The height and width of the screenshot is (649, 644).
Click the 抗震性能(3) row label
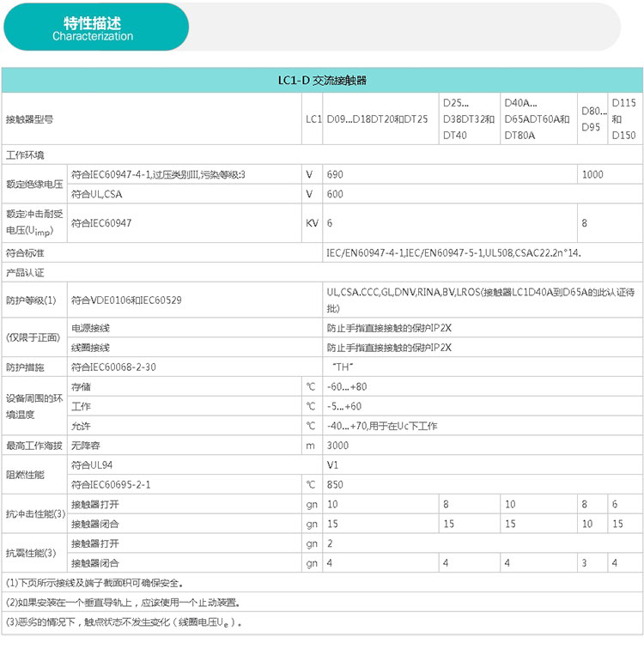click(31, 554)
